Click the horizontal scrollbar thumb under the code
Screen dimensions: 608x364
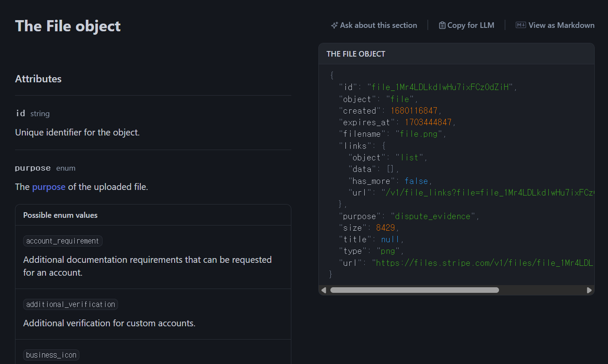tap(414, 290)
